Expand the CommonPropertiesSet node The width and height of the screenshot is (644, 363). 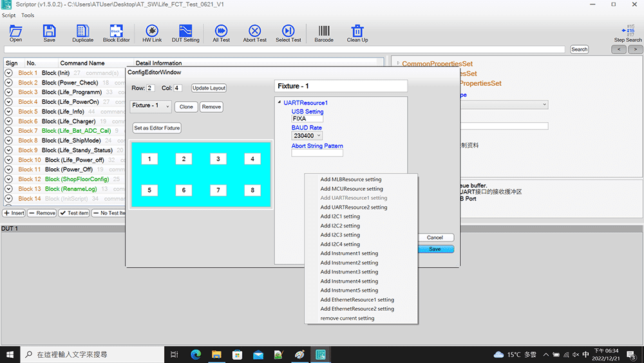click(x=399, y=63)
